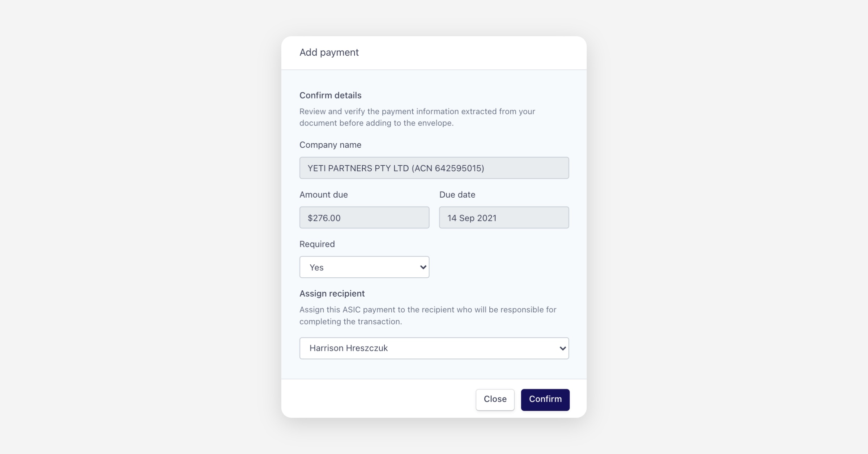Click the recipient dropdown chevron arrow
The width and height of the screenshot is (868, 454).
click(x=562, y=348)
